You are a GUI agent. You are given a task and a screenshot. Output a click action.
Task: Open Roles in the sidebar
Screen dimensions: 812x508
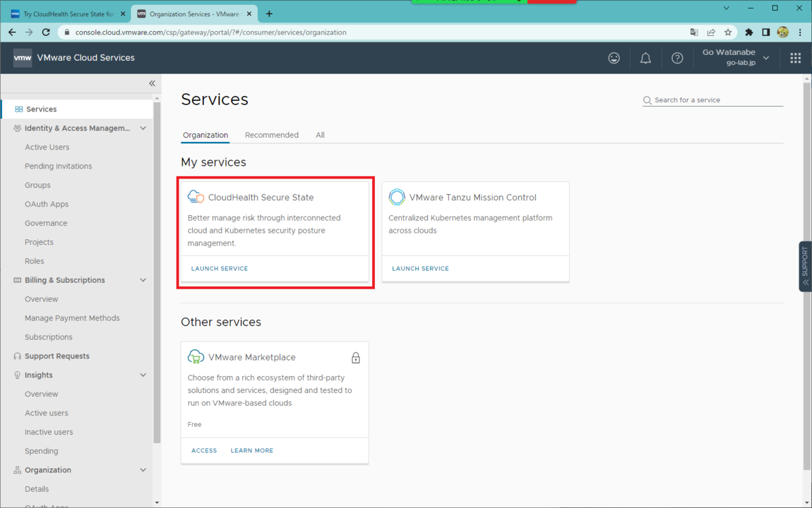[x=35, y=261]
